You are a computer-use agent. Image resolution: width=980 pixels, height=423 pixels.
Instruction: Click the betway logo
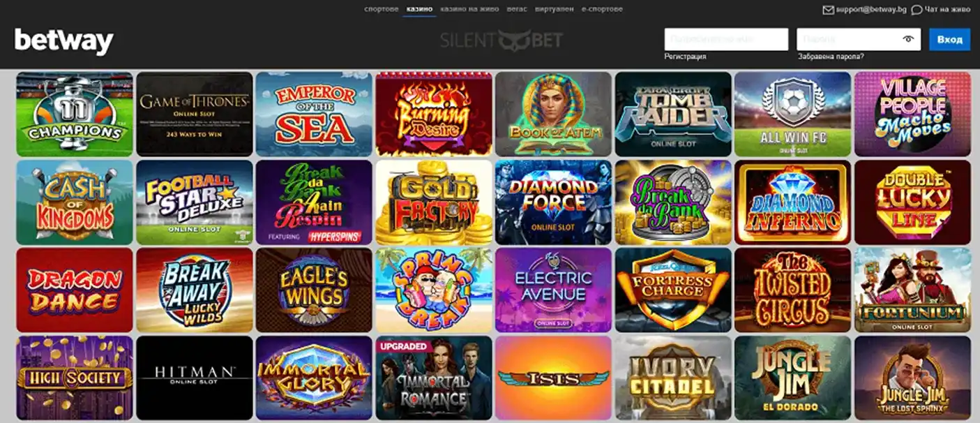point(63,41)
